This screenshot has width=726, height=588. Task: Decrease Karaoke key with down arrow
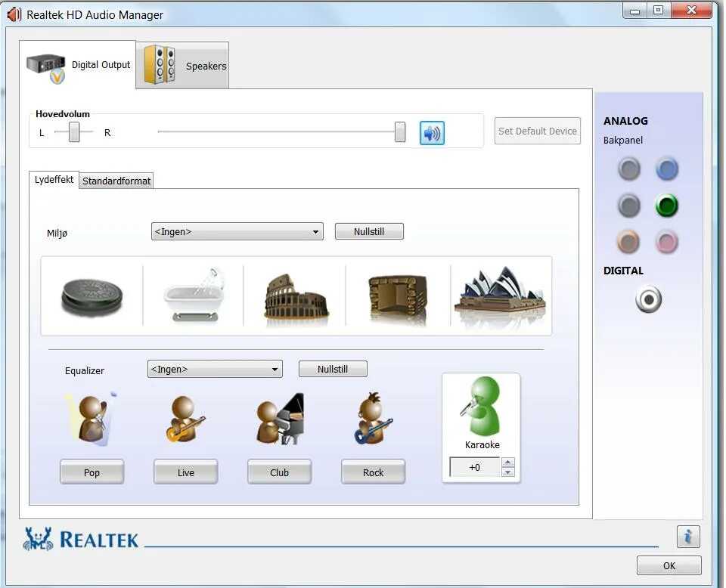pos(508,472)
